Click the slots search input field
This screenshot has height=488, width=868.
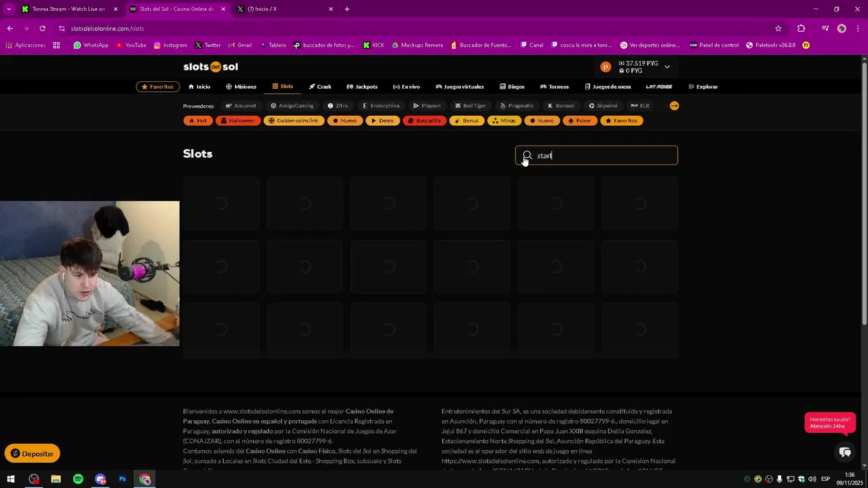(x=597, y=155)
